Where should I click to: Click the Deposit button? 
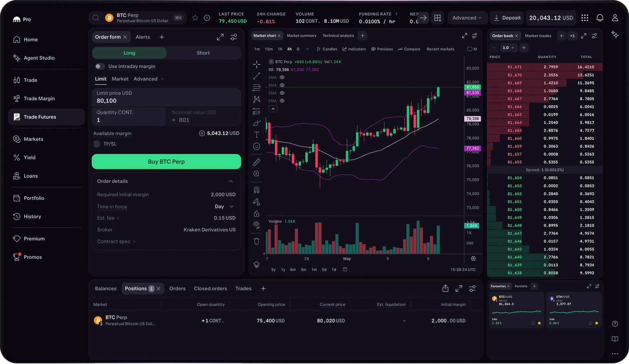[x=507, y=18]
